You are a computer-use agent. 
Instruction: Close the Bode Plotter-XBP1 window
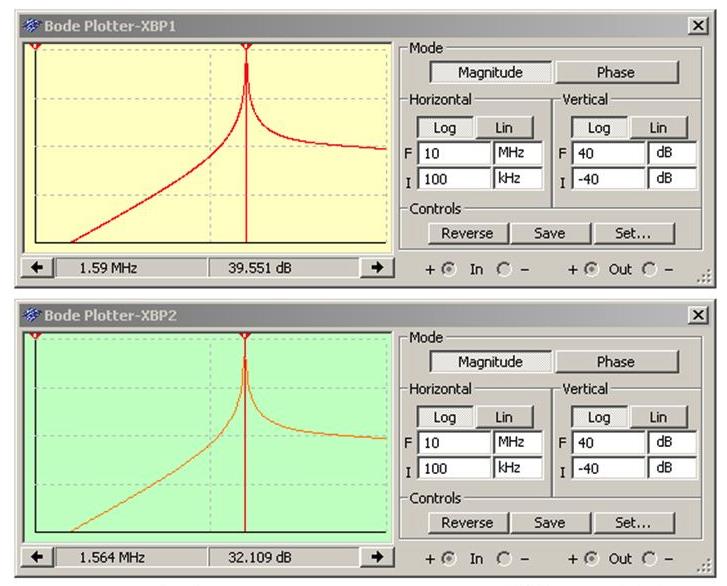pos(697,26)
